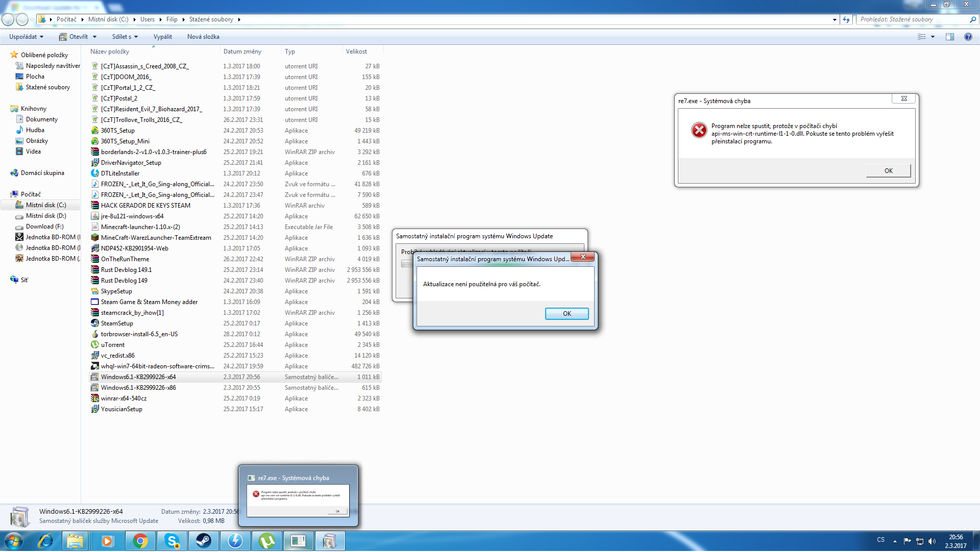Select Plocha in favorites sidebar

(35, 77)
